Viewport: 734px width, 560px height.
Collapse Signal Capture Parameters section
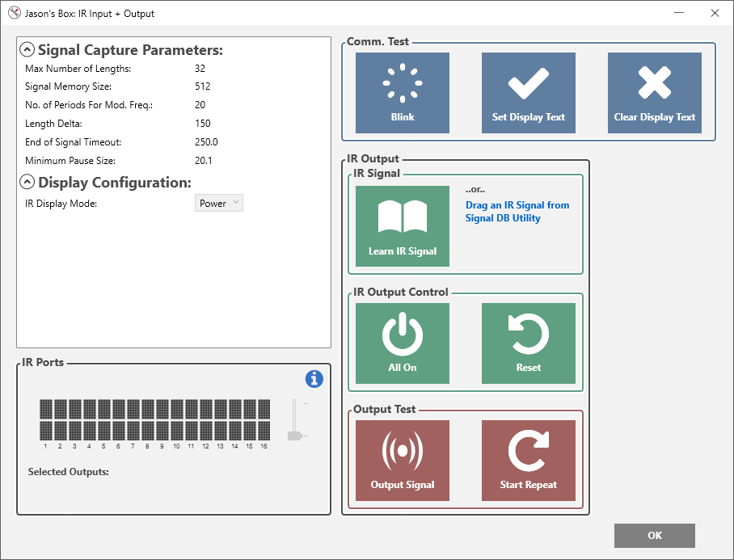(27, 49)
